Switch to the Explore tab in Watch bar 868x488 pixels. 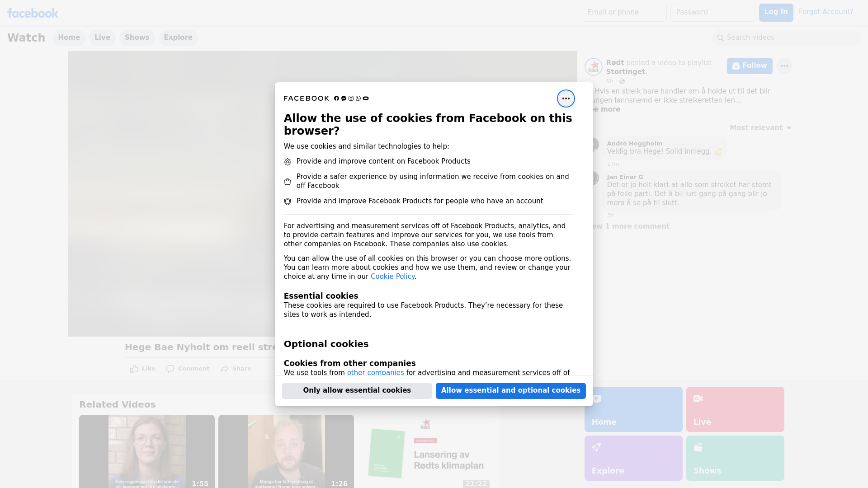click(178, 38)
